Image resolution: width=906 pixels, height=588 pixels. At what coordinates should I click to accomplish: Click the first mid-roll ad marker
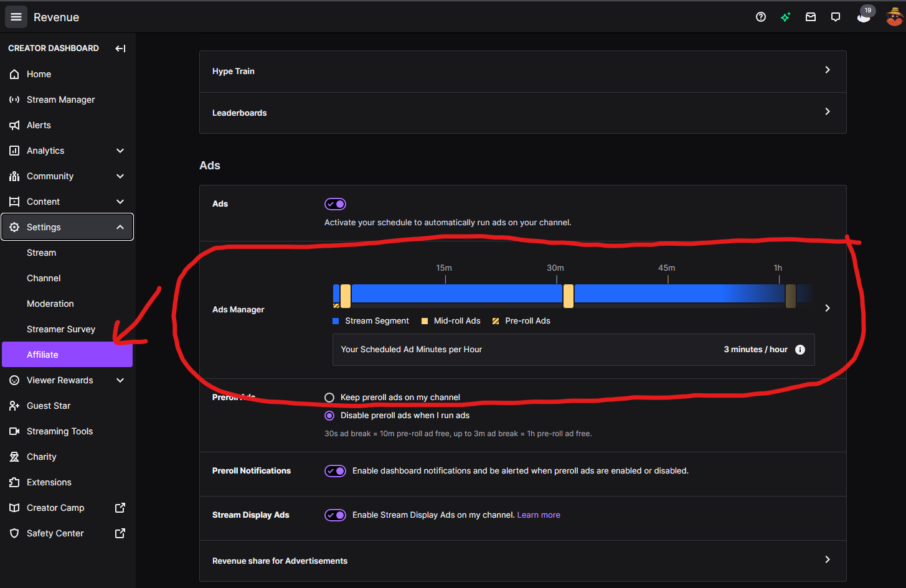click(x=346, y=296)
